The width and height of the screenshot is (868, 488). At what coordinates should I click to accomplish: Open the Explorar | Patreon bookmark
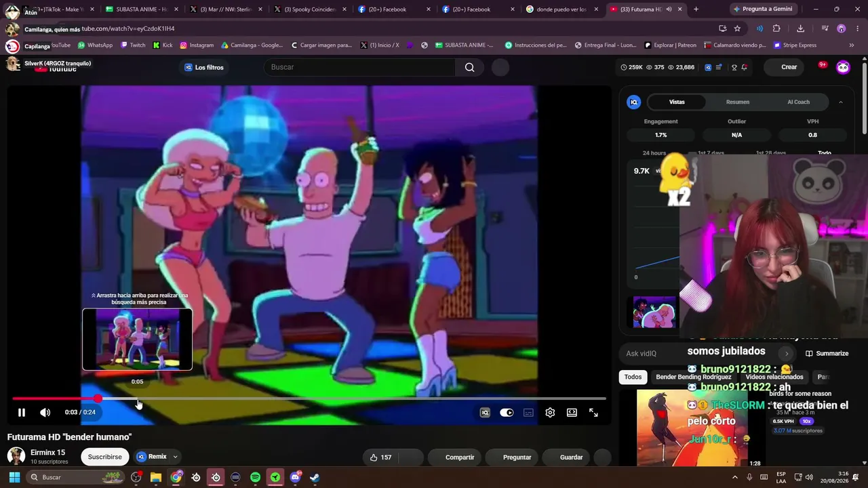click(x=669, y=45)
